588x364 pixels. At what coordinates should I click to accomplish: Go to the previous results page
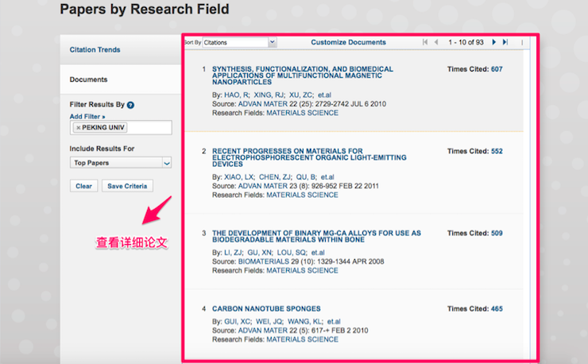[435, 42]
